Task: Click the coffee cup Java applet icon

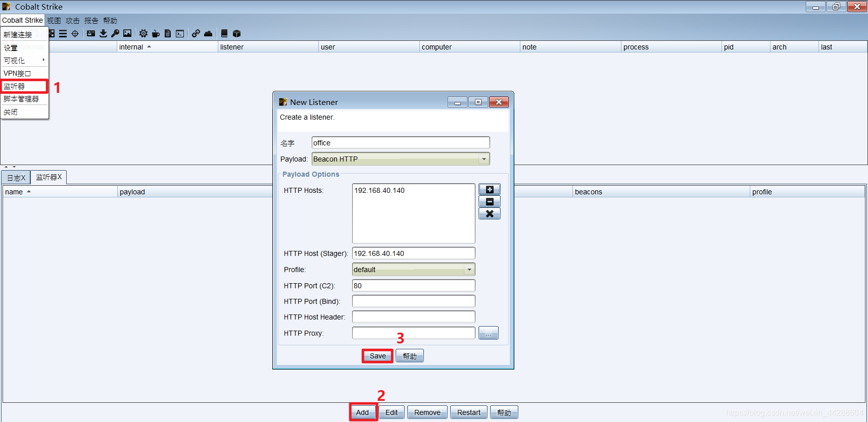Action: tap(156, 34)
